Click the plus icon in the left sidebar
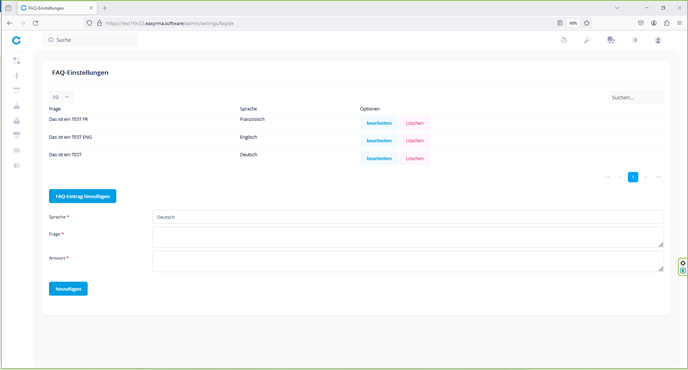The width and height of the screenshot is (688, 370). 17,75
